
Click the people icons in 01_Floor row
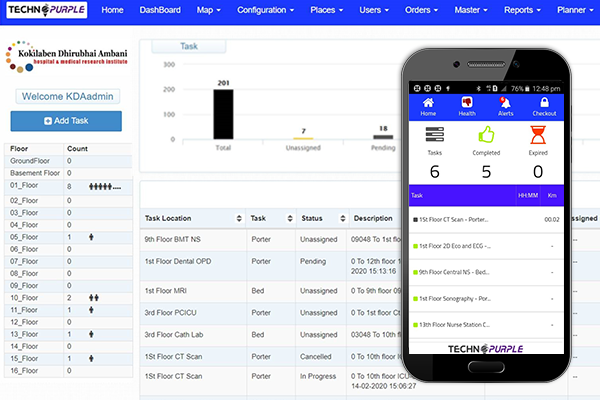105,187
